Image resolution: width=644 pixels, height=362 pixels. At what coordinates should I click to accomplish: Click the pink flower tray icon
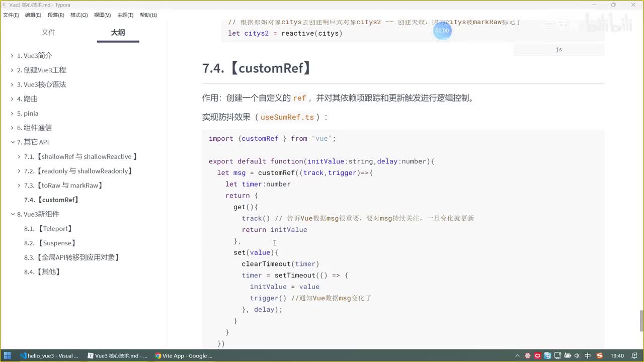coord(528,355)
